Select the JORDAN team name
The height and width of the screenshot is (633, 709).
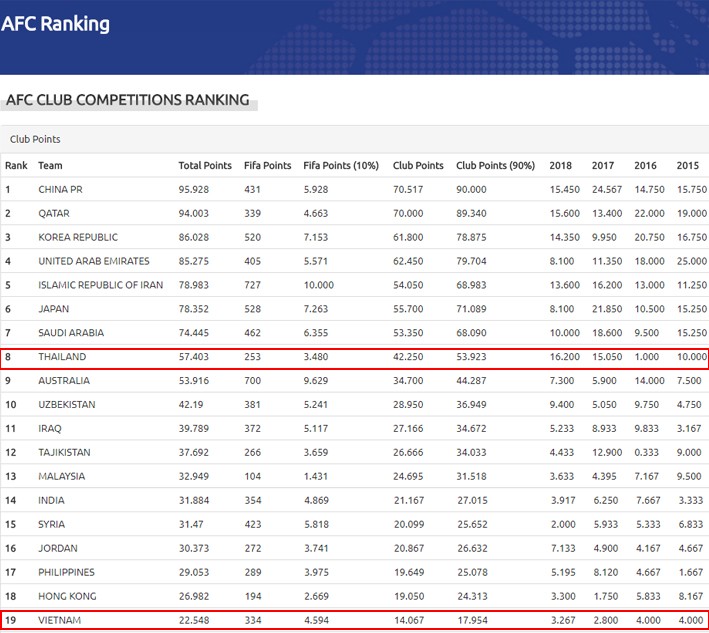tap(58, 549)
